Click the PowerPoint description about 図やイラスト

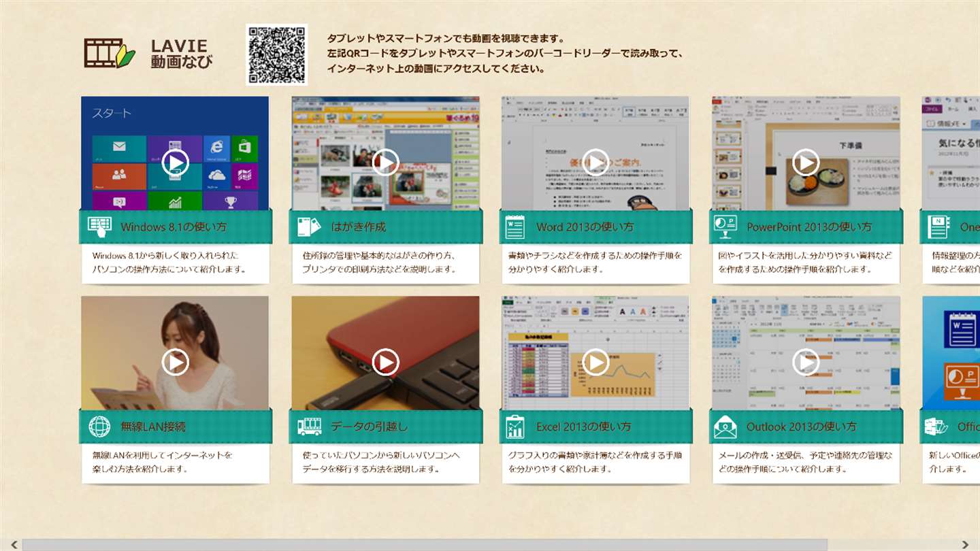806,263
